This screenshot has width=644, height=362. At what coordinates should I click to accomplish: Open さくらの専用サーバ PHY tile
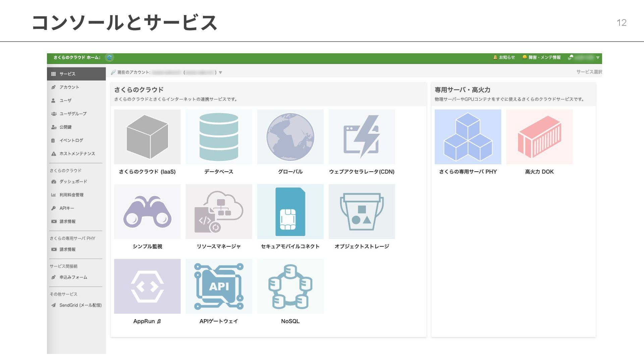[x=468, y=137]
